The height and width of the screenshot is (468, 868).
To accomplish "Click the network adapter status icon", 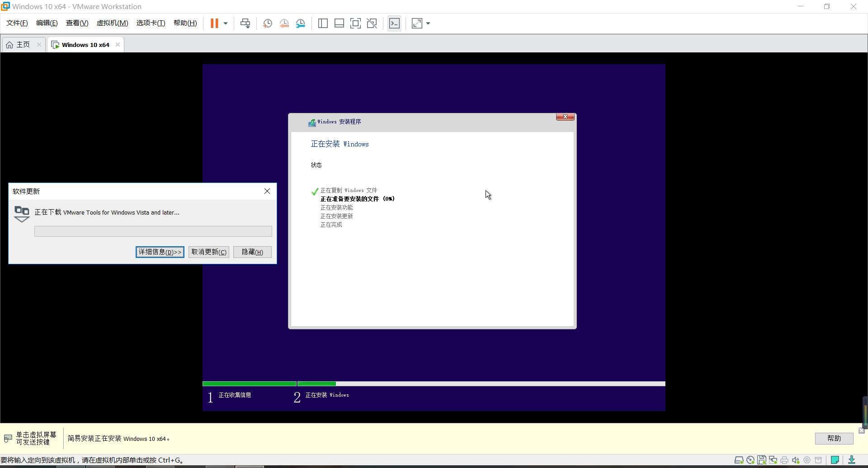I will 773,460.
